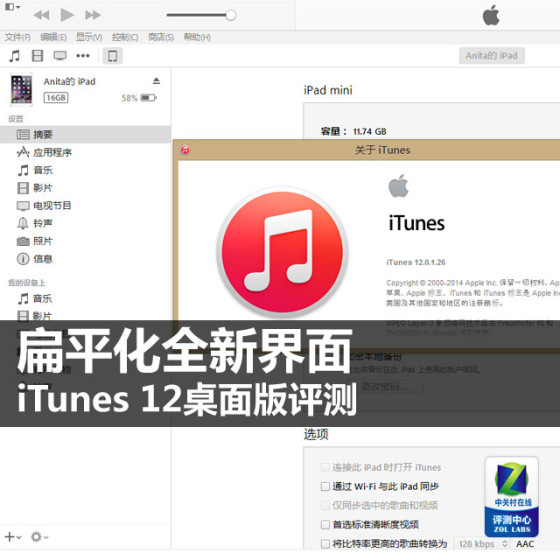This screenshot has height=560, width=560.
Task: Open the 128 kbps bitrate dropdown
Action: (482, 544)
